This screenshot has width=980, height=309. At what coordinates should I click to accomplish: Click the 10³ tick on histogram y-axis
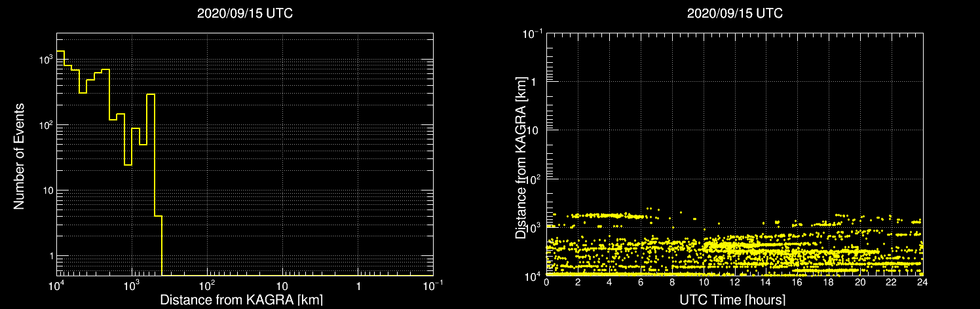point(45,60)
